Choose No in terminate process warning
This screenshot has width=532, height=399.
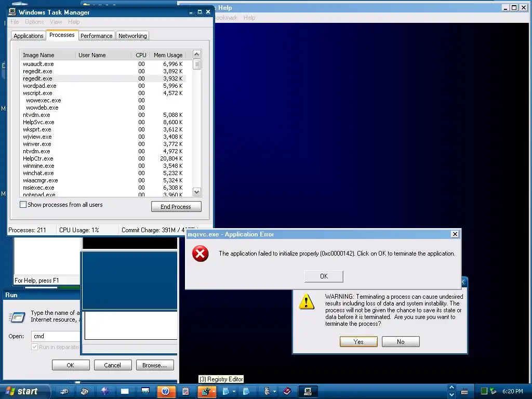401,342
